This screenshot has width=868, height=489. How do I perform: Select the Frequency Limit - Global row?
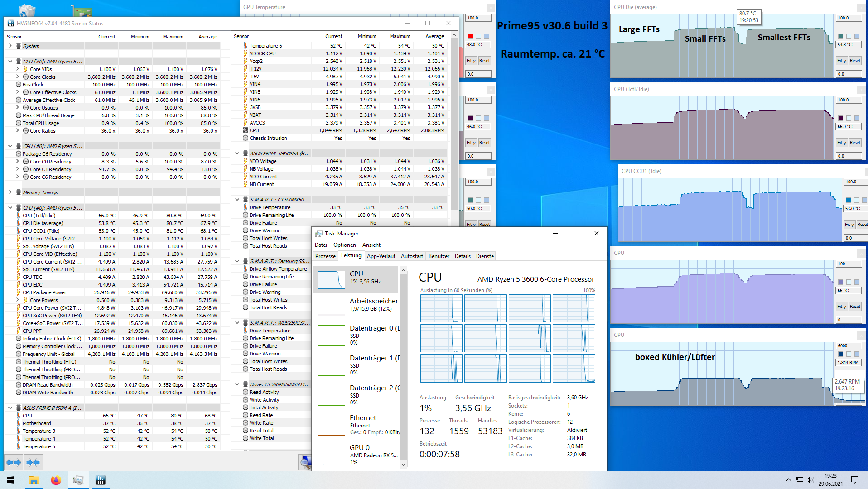(x=112, y=354)
